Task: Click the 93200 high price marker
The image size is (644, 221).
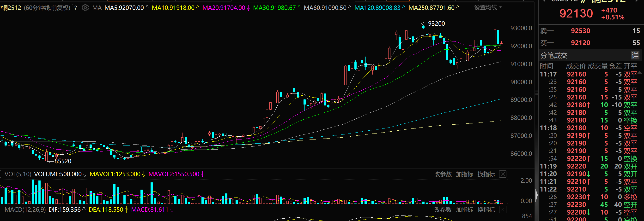Action: pos(436,23)
